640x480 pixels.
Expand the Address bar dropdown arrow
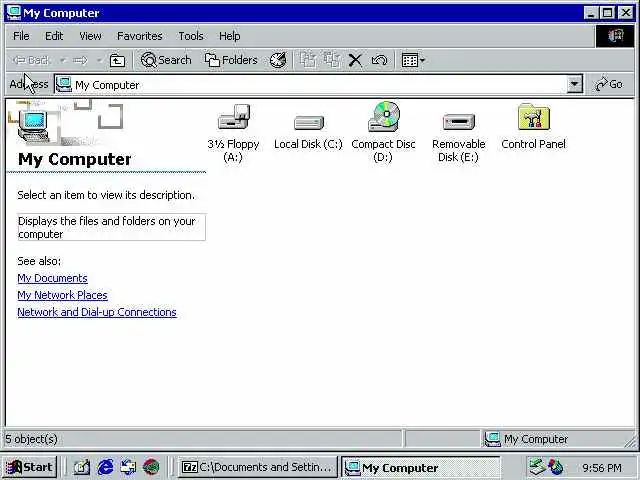(x=575, y=84)
